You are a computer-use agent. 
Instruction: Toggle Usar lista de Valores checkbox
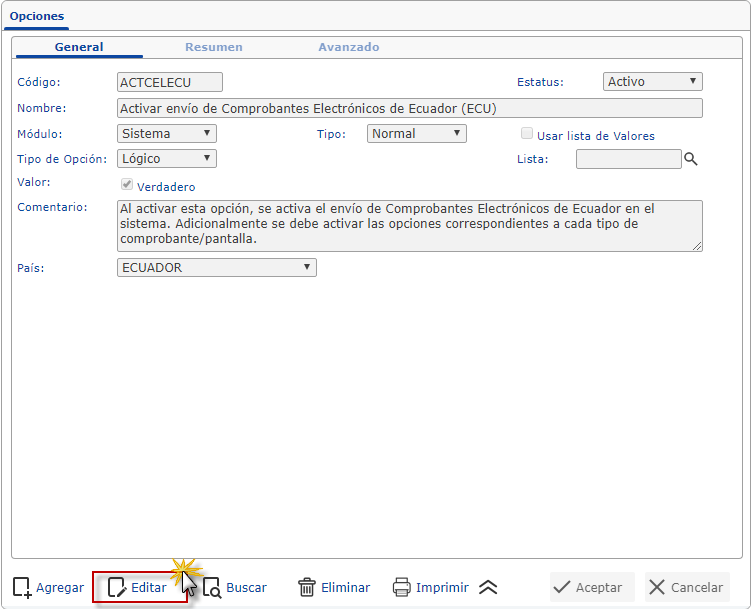527,134
